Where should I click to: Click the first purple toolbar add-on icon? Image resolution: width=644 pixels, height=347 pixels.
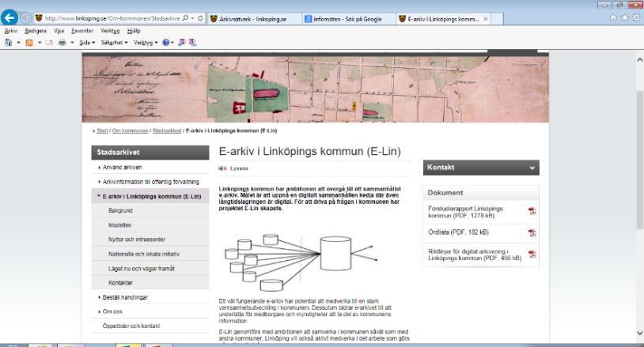(181, 42)
